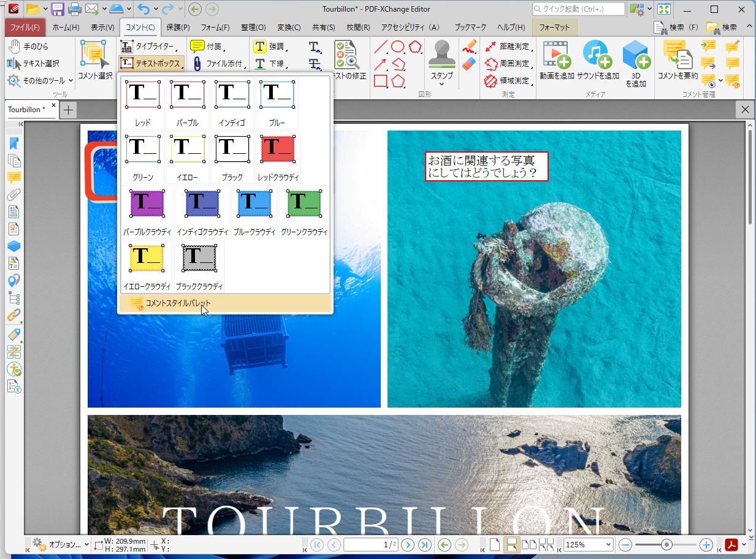Select the Perimeter measure (周囲測定) tool
Screen dimensions: 756x559
tap(508, 64)
